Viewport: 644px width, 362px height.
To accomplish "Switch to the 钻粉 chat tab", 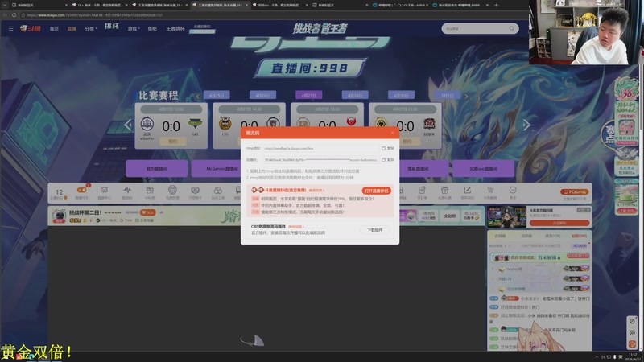I will [579, 236].
